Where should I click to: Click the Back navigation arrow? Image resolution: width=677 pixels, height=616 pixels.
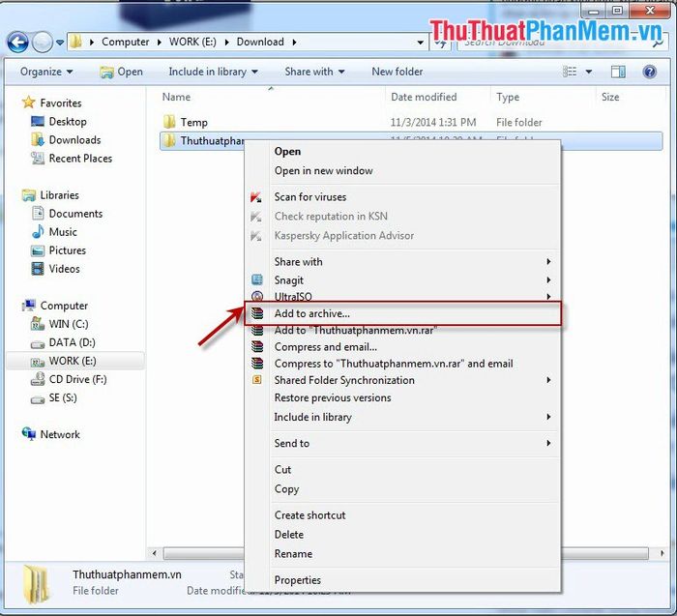[17, 43]
